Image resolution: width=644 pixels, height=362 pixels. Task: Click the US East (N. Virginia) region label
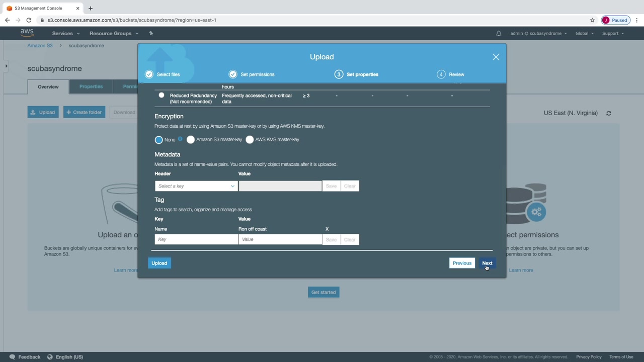point(571,113)
